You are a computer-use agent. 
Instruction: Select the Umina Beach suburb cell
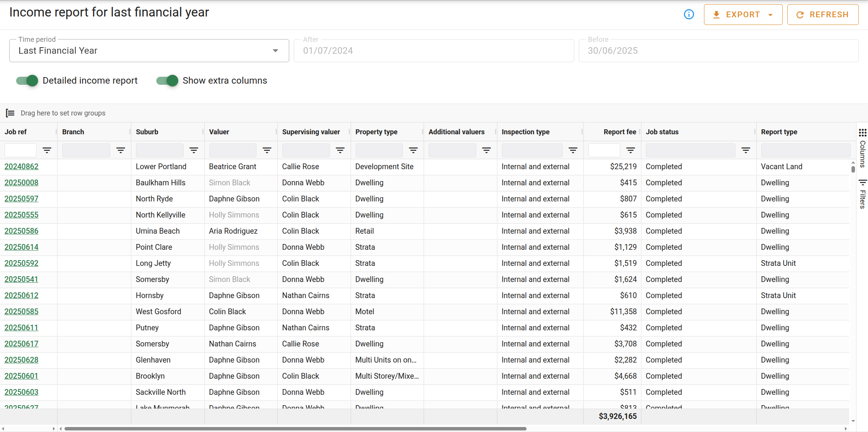click(168, 231)
